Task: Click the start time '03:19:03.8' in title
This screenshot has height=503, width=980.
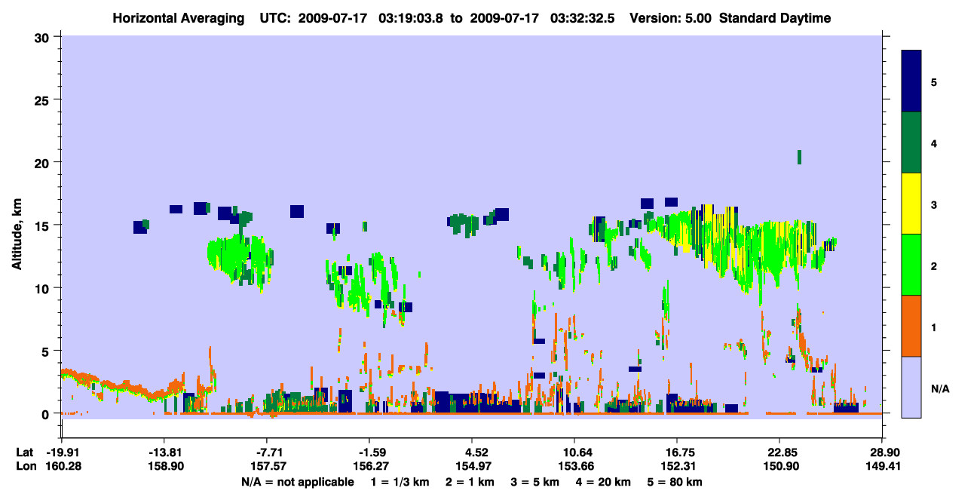Action: (x=412, y=18)
